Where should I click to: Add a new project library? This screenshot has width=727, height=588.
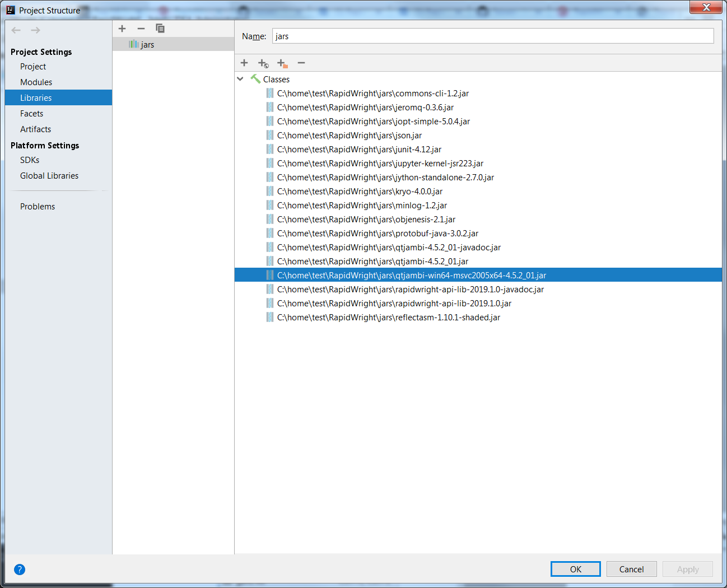click(x=122, y=29)
